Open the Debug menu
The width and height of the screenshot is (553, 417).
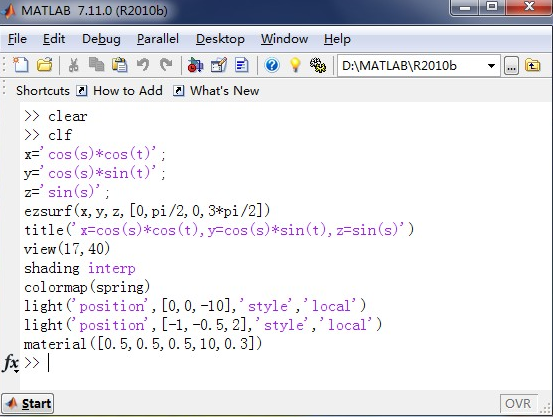pyautogui.click(x=101, y=38)
